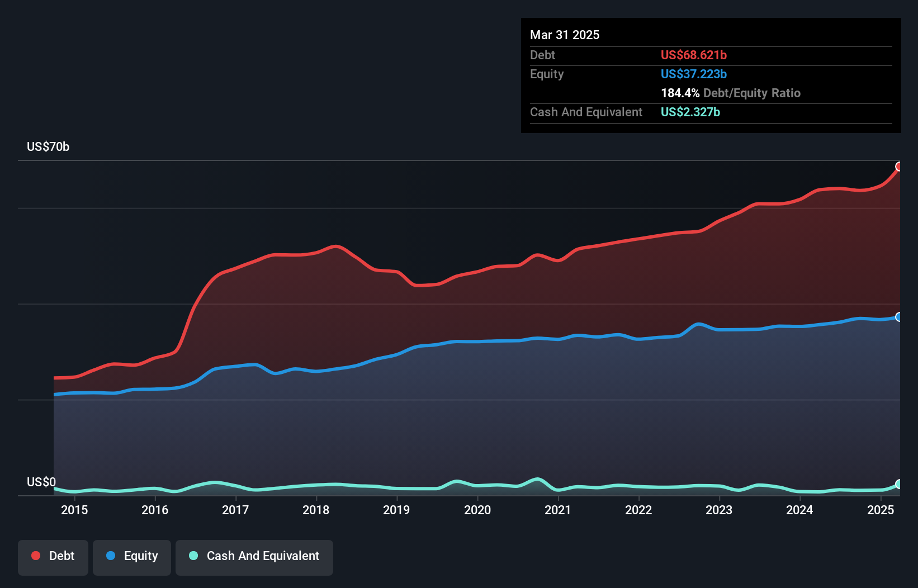This screenshot has height=588, width=918.
Task: Click the US$0 y-axis label
Action: click(41, 482)
